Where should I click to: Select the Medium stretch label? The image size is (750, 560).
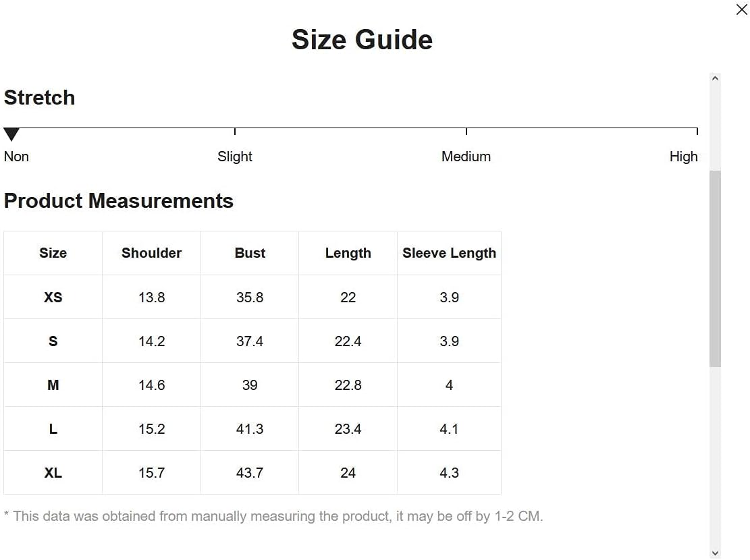[466, 157]
